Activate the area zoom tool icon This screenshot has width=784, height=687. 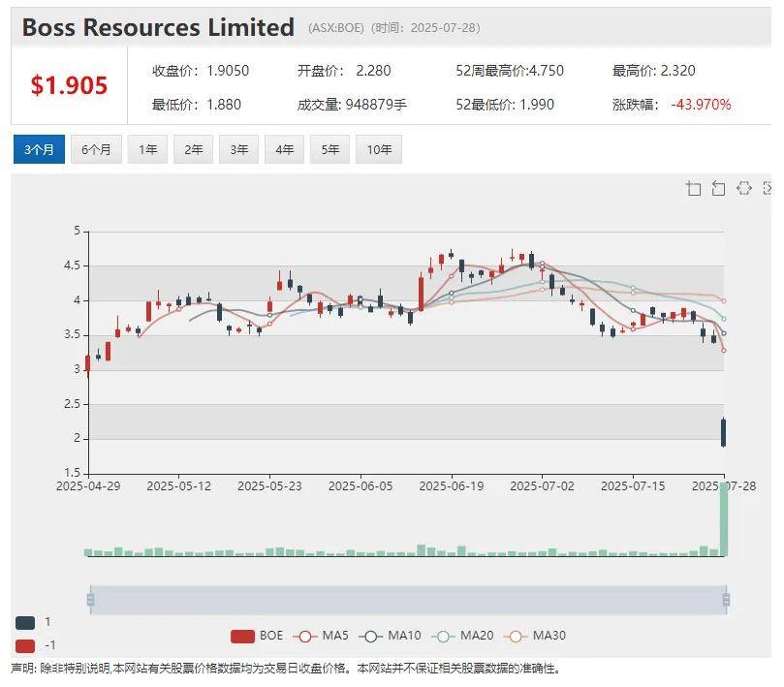(x=693, y=189)
